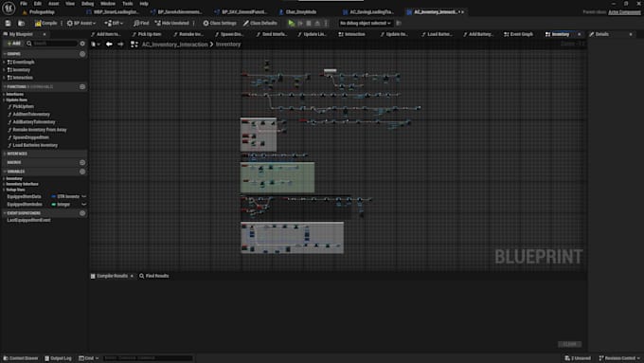Click the Compile button icon
The image size is (644, 363).
tap(38, 23)
